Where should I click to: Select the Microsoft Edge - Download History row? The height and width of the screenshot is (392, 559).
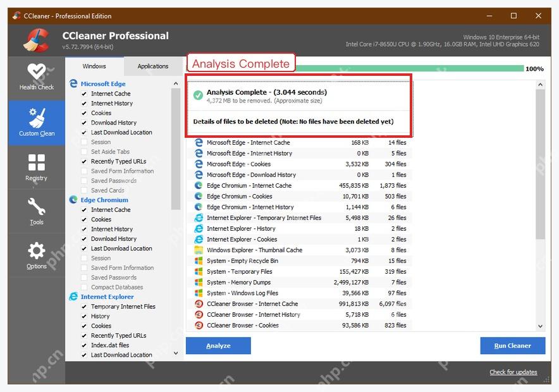pyautogui.click(x=300, y=175)
